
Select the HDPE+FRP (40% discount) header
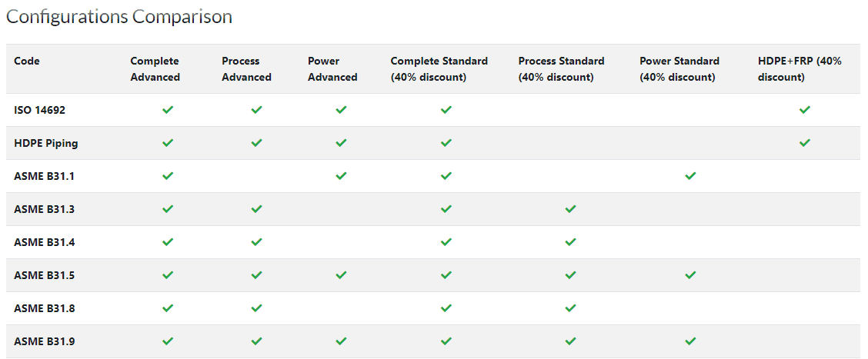[800, 69]
